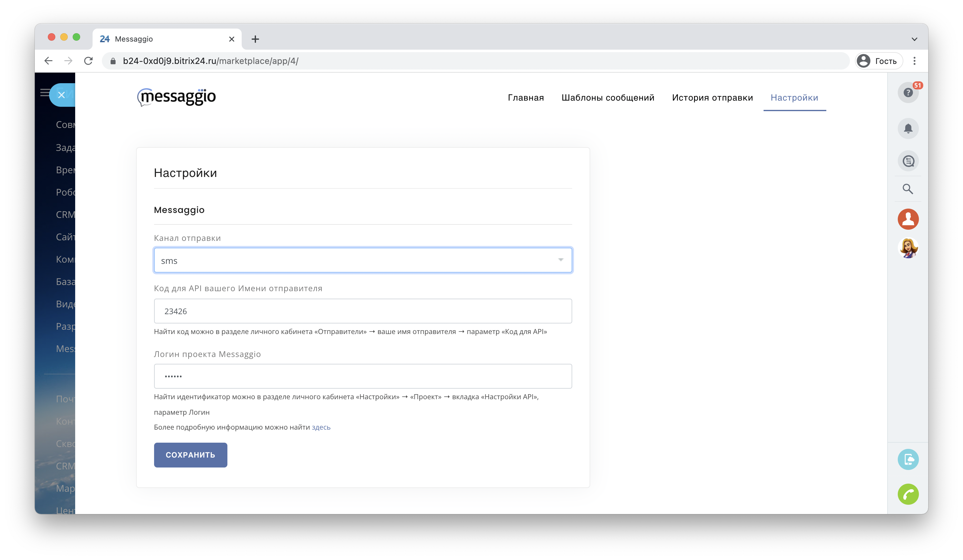Open the blue mobile app icon

click(x=908, y=459)
